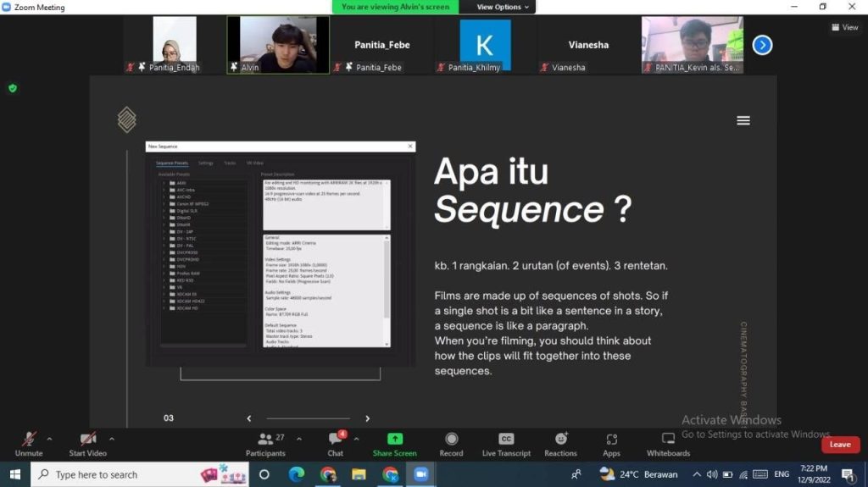Open the Reactions menu
This screenshot has height=487, width=868.
click(560, 445)
